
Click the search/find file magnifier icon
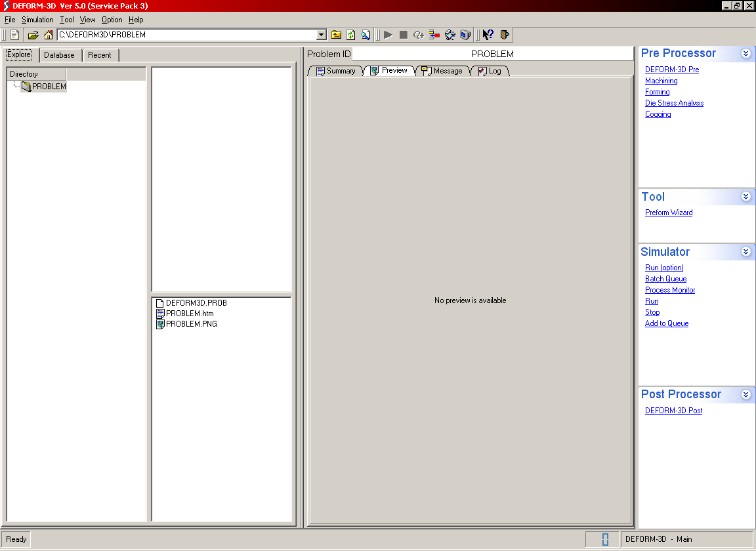(x=366, y=35)
